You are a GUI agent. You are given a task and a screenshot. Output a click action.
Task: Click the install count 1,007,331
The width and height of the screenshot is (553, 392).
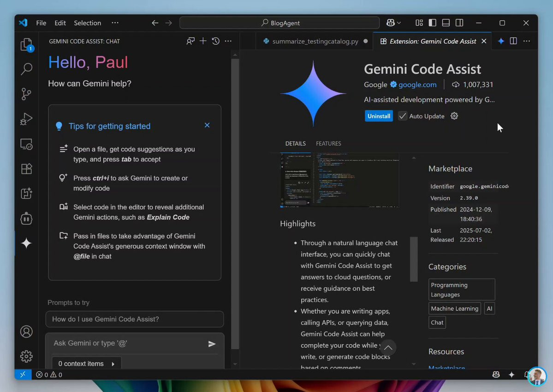[478, 84]
